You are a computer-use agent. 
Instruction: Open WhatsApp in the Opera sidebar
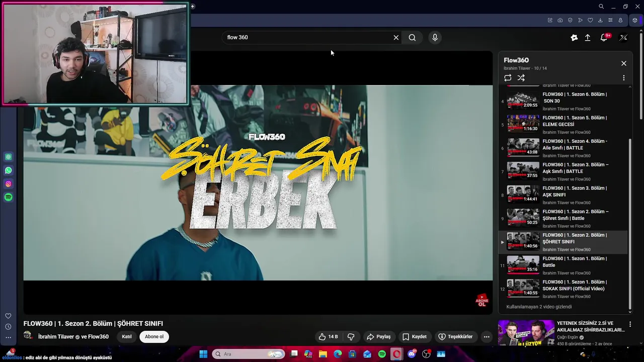(8, 170)
